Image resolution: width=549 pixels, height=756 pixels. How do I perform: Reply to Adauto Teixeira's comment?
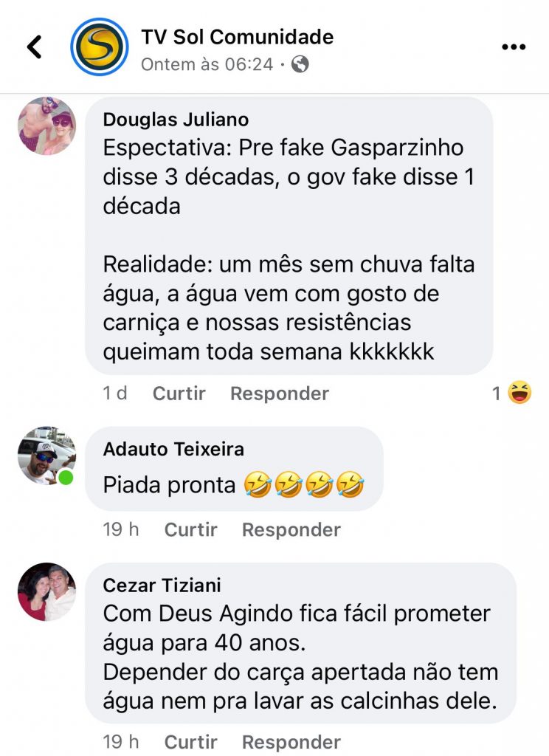291,530
